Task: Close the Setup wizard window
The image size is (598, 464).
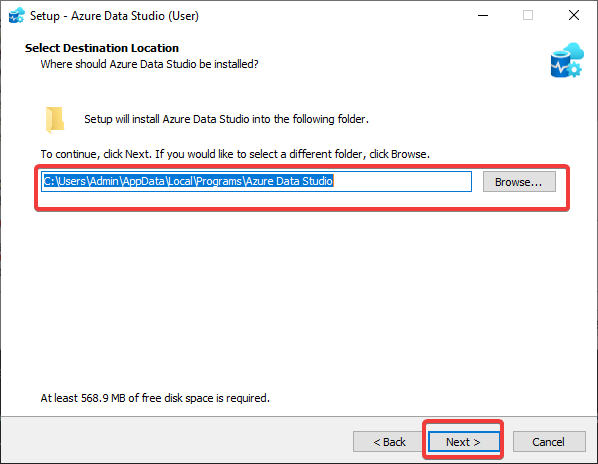Action: click(x=574, y=16)
